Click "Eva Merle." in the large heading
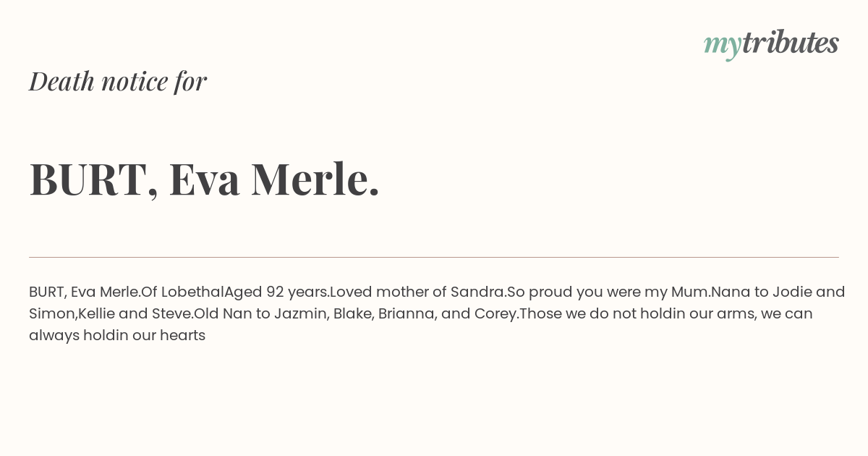 coord(274,179)
